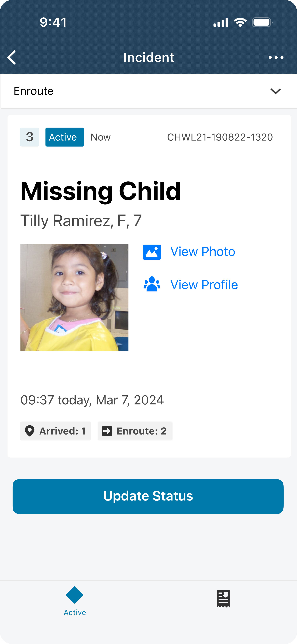Tap the blue diamond Active icon
Viewport: 297px width, 644px height.
[x=74, y=595]
